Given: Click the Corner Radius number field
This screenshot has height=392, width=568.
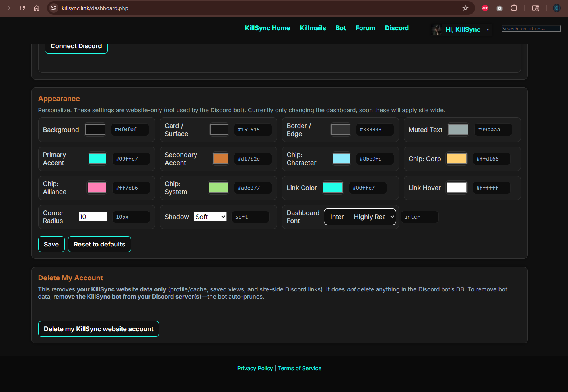Looking at the screenshot, I should (93, 217).
